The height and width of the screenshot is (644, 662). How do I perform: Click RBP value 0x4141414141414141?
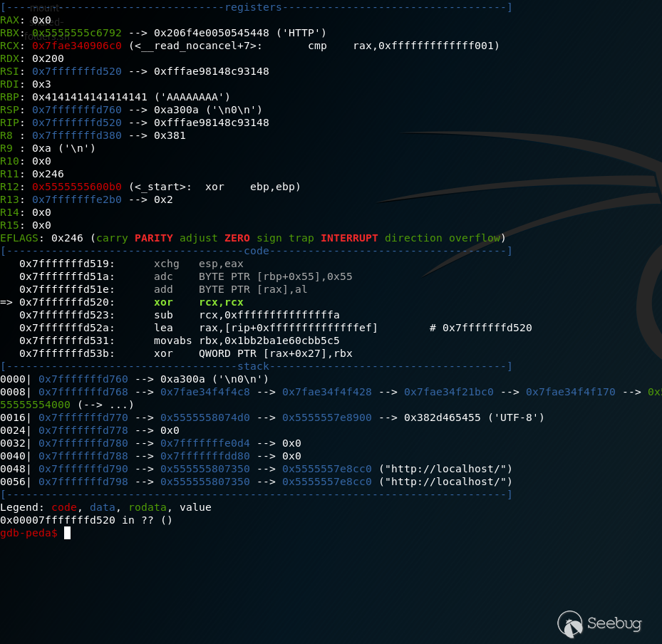click(90, 97)
